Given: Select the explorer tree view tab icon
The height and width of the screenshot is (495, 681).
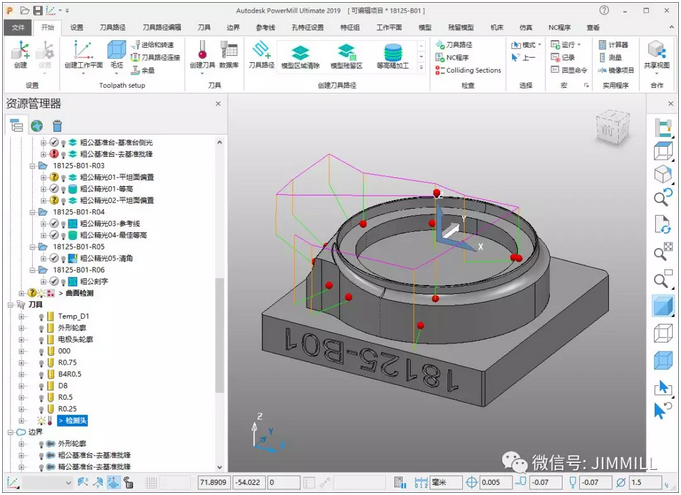Looking at the screenshot, I should click(x=16, y=125).
